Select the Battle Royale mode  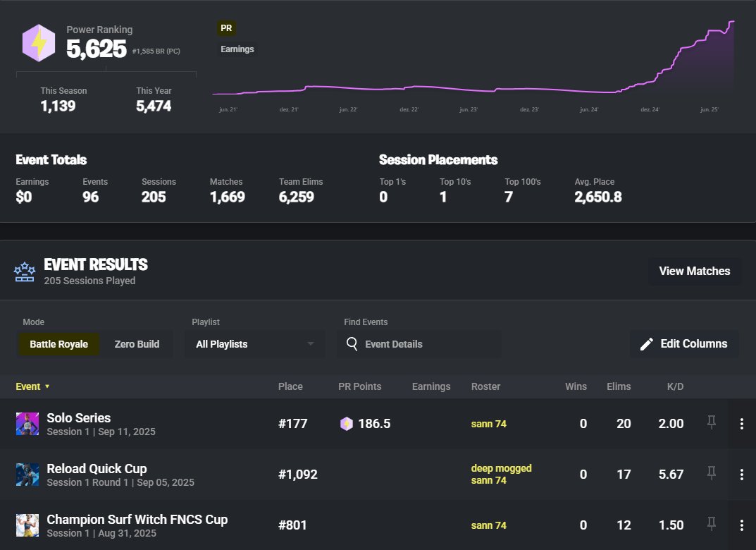tap(58, 344)
